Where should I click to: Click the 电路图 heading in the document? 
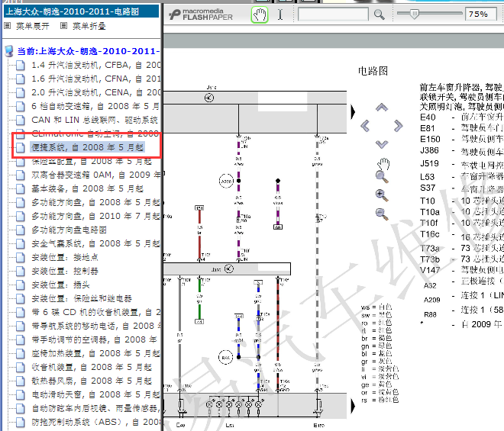pos(373,71)
